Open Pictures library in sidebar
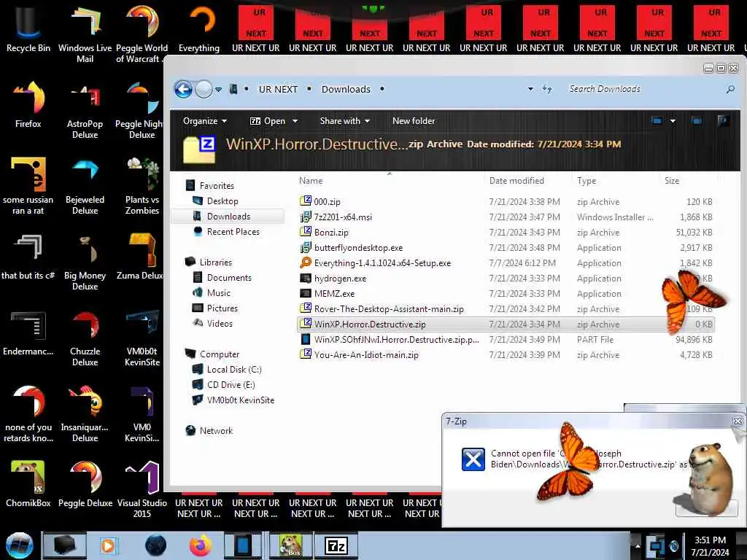The width and height of the screenshot is (747, 560). [x=222, y=308]
